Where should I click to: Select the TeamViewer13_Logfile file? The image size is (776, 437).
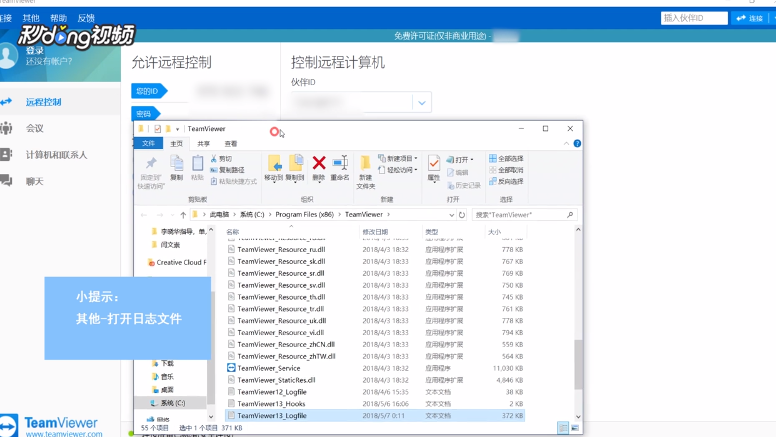[x=375, y=416]
